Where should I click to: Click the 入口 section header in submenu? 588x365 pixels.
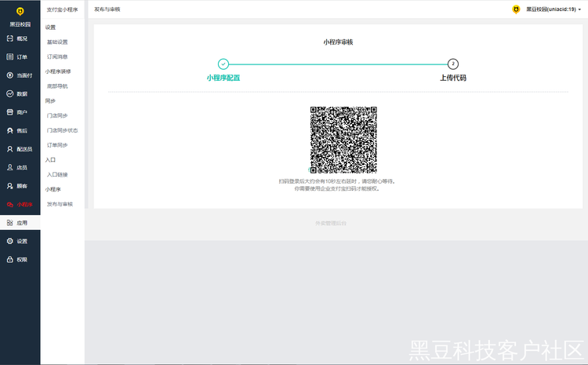(x=50, y=159)
